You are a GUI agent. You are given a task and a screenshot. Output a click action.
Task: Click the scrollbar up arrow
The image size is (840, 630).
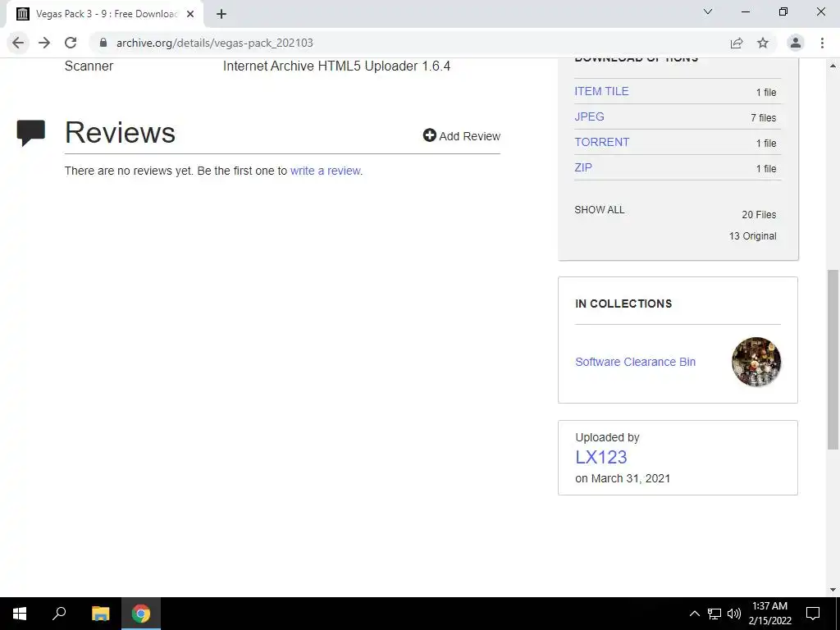833,66
